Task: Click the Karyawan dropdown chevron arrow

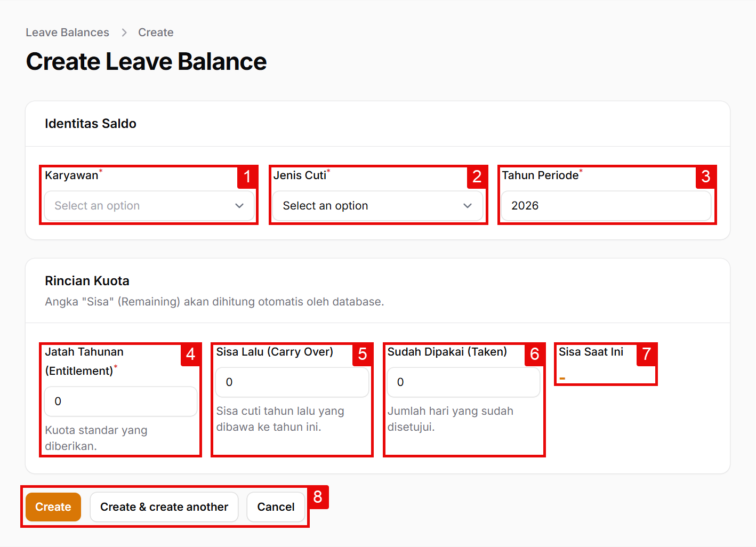Action: click(239, 206)
